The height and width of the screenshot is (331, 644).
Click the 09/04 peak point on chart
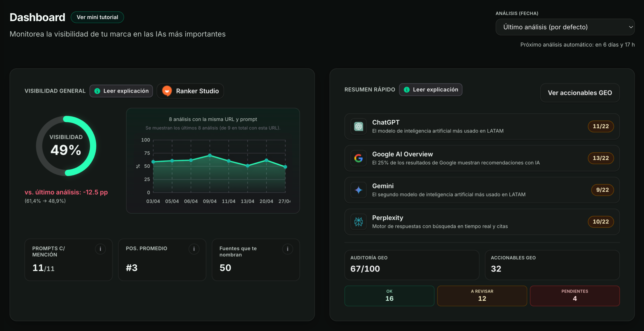tap(210, 156)
